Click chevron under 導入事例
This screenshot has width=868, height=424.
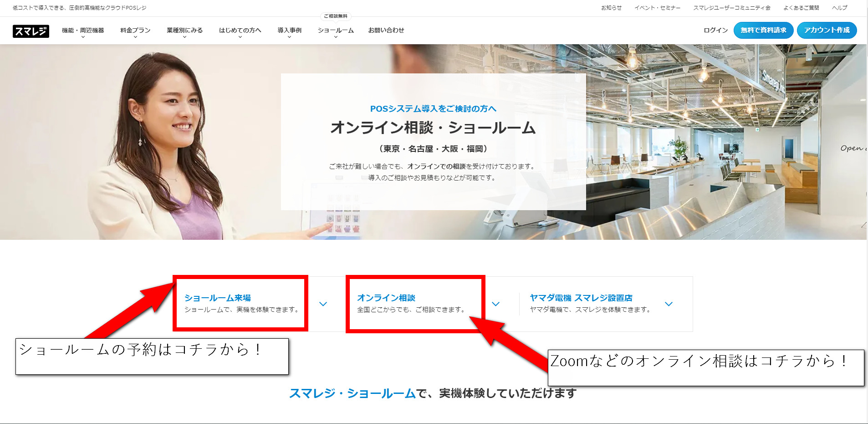pyautogui.click(x=289, y=37)
